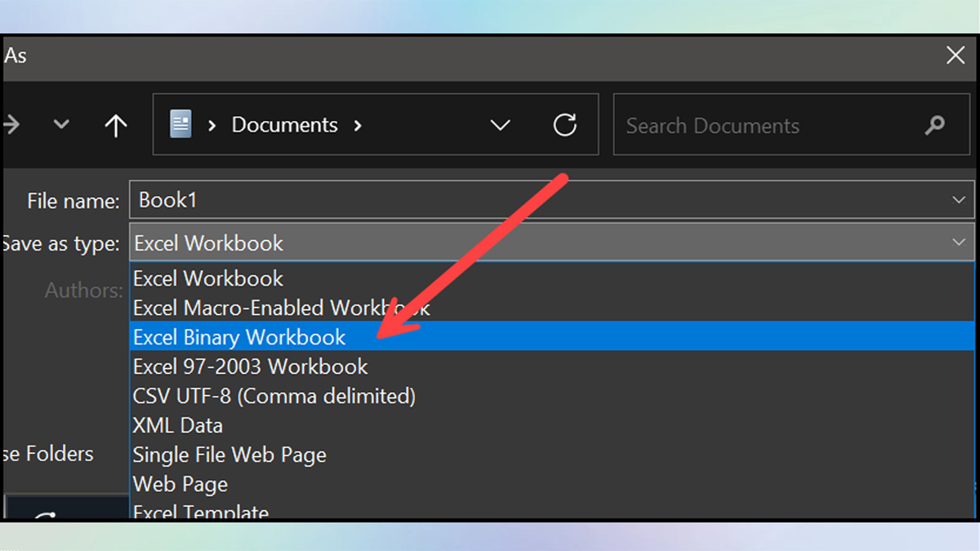Expand chevron after Documents in path
The width and height of the screenshot is (980, 551).
tap(358, 126)
